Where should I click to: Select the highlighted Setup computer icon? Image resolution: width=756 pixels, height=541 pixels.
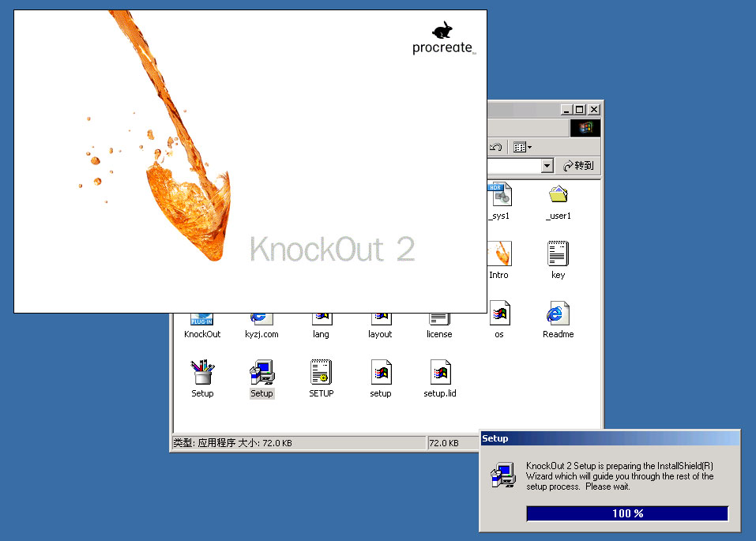point(261,372)
